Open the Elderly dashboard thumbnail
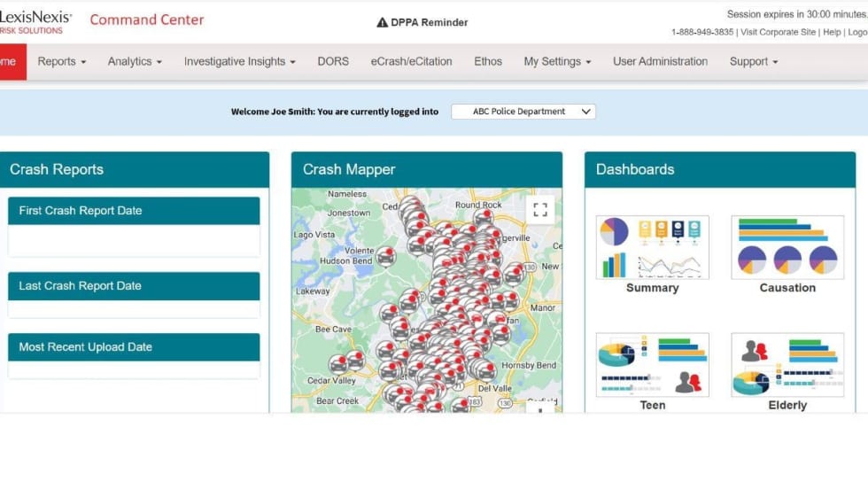The width and height of the screenshot is (868, 489). (787, 364)
